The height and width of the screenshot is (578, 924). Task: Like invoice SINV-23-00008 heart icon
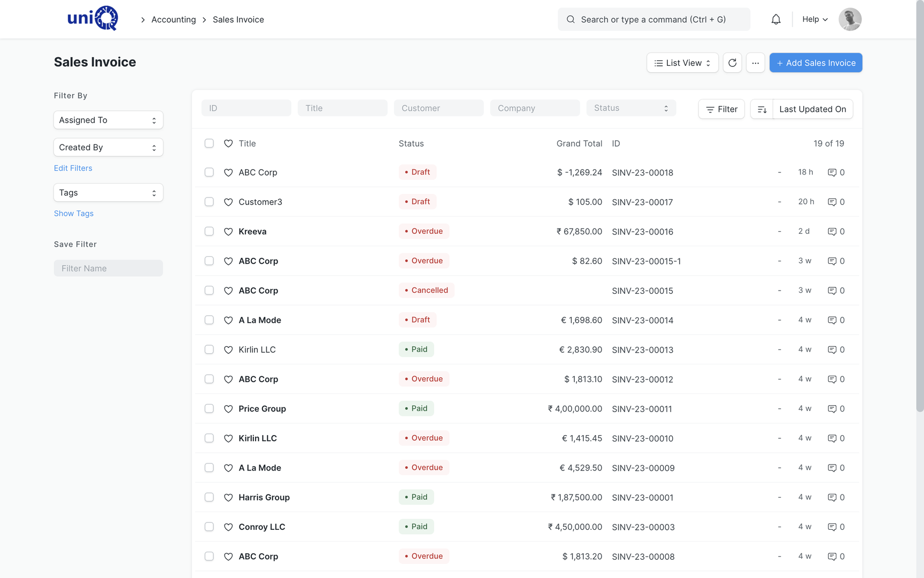point(228,556)
